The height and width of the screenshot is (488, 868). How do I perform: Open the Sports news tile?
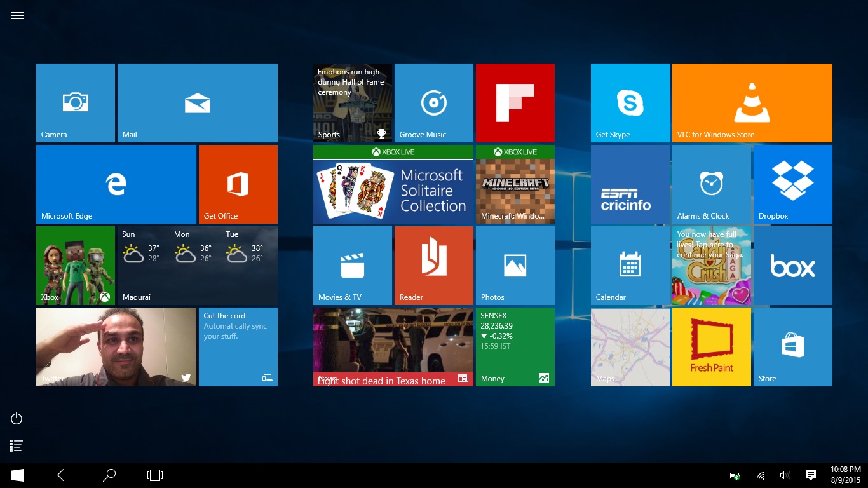coord(353,103)
